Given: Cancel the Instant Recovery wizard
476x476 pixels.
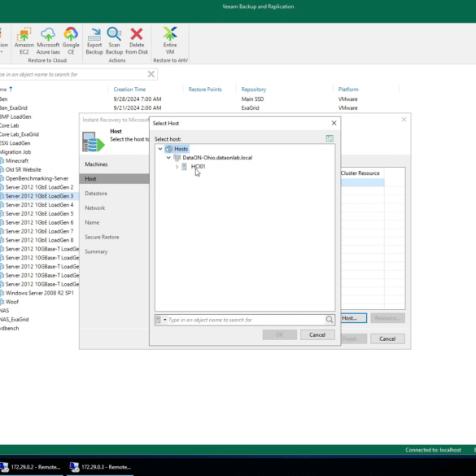Looking at the screenshot, I should 387,338.
